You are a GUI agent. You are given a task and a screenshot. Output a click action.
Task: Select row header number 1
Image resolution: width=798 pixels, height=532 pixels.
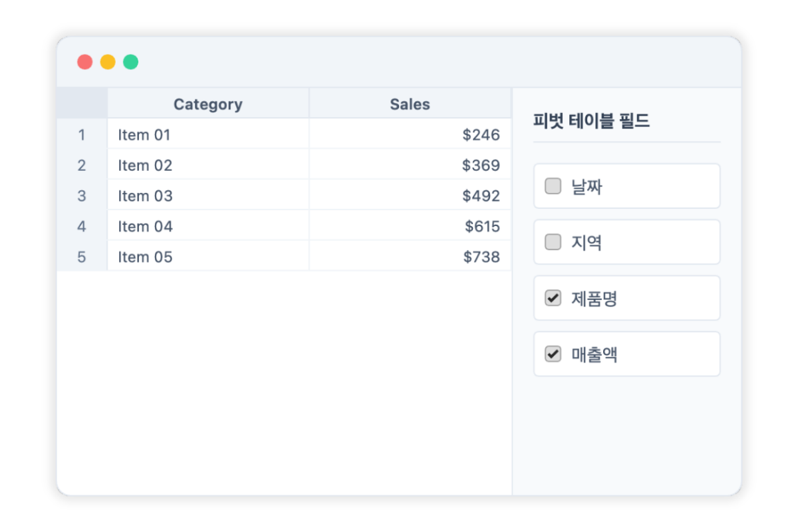click(x=82, y=134)
